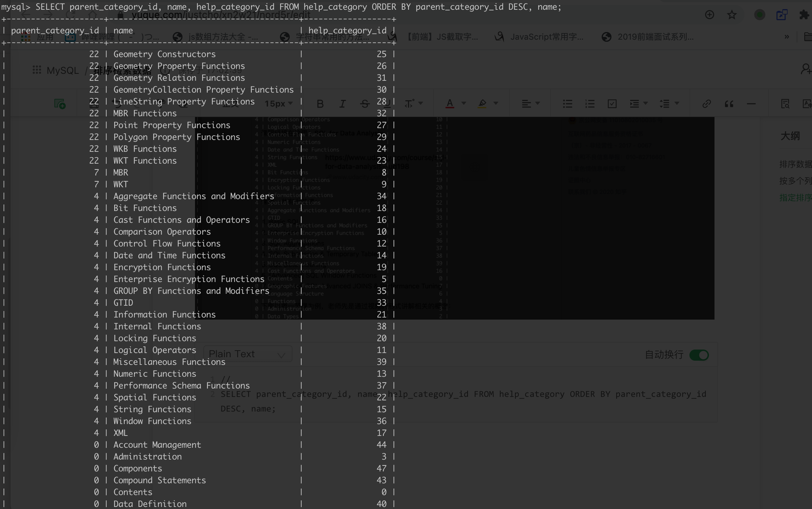
Task: Bookmark page with star icon
Action: coord(732,15)
